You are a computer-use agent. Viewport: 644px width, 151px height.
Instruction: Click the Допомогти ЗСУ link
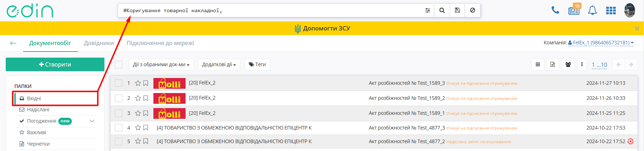322,28
